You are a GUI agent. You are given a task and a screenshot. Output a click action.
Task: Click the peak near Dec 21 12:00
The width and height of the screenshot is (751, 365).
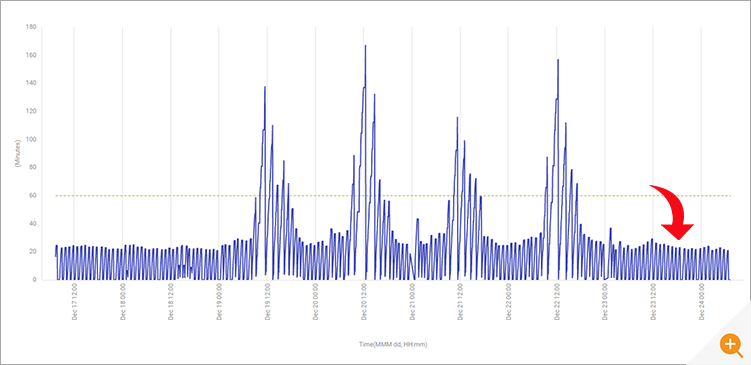[x=457, y=118]
